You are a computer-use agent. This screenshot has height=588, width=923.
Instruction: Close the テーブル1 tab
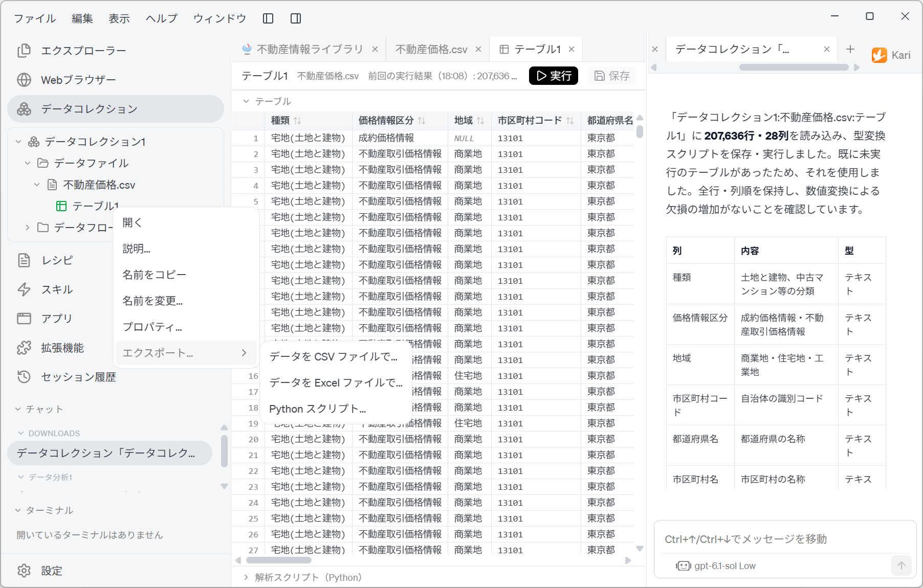[x=572, y=49]
